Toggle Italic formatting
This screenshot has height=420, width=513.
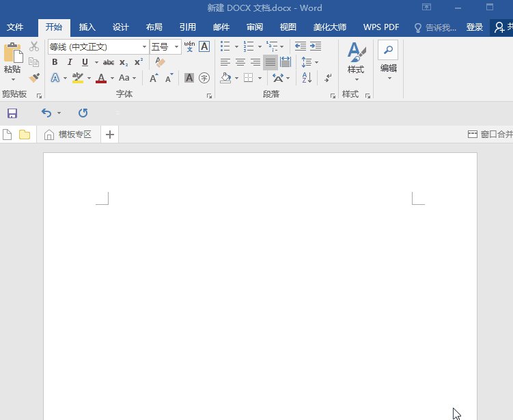(x=70, y=62)
